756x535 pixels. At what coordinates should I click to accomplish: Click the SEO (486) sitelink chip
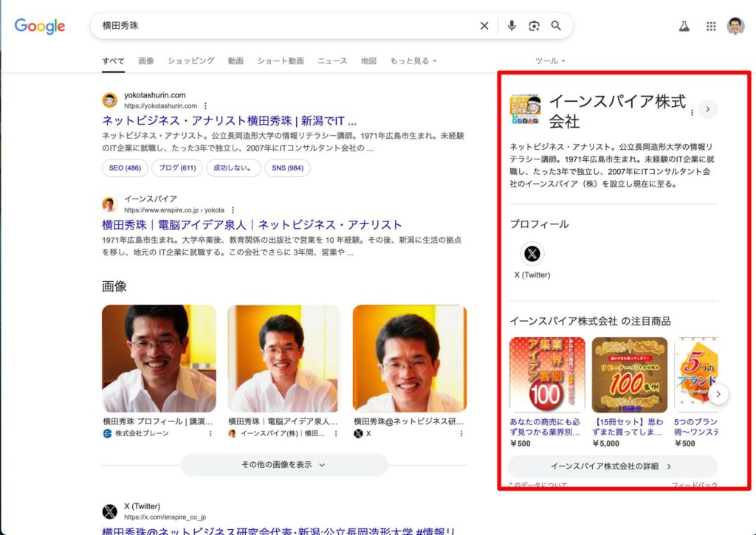coord(125,168)
